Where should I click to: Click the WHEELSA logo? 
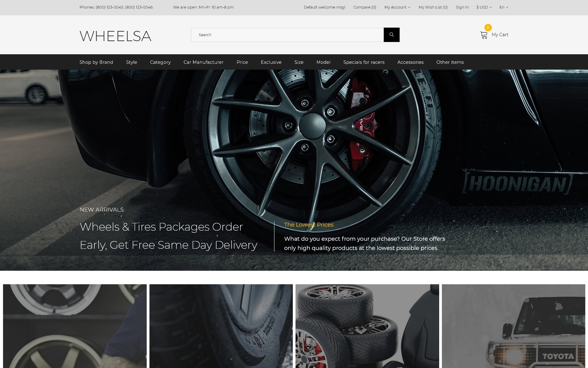pyautogui.click(x=115, y=36)
